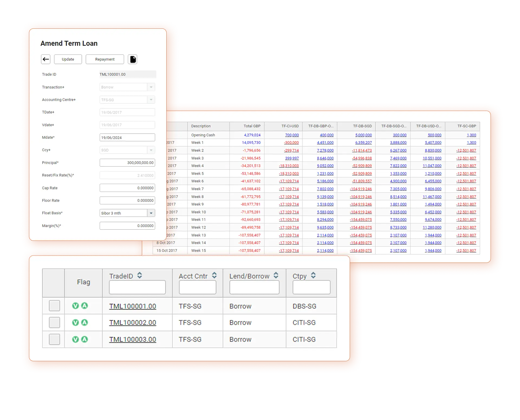Click Week 15 TF-DB-USD value 1,944,000

point(433,250)
